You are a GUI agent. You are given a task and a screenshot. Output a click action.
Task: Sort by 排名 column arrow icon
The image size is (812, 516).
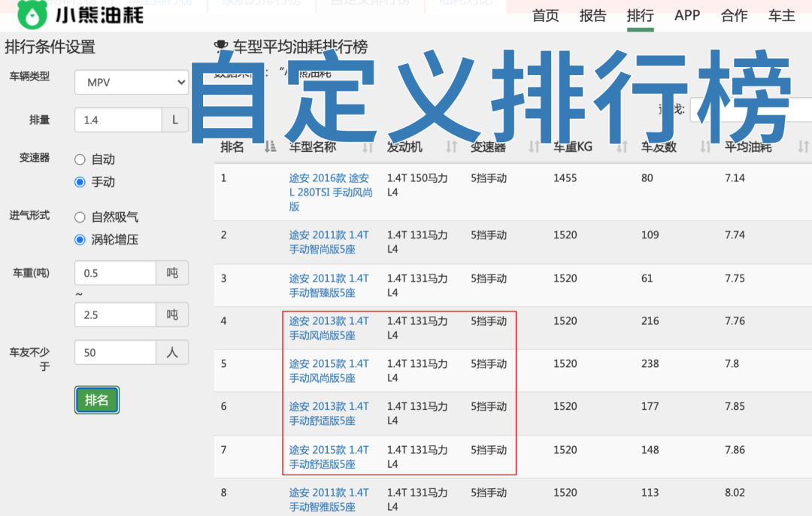pyautogui.click(x=270, y=147)
